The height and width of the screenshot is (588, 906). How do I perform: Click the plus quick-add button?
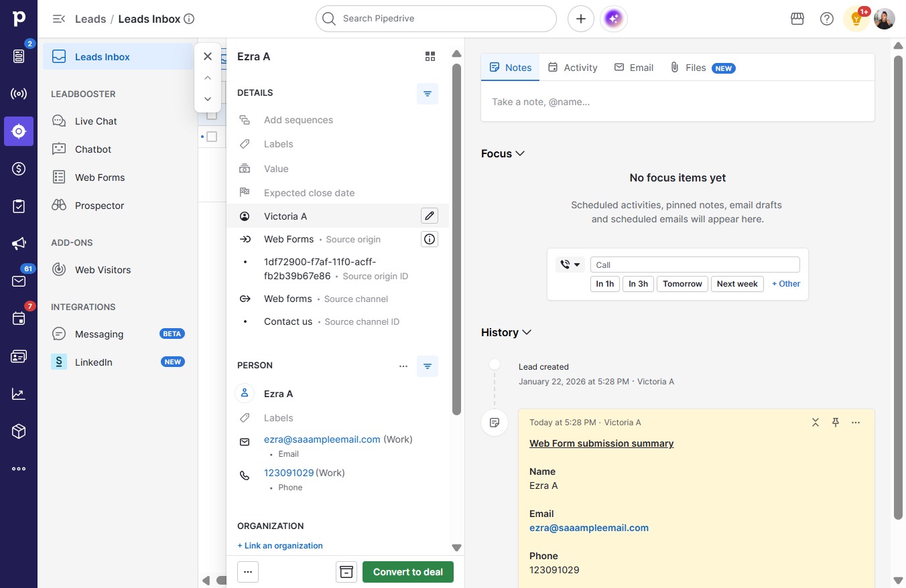pyautogui.click(x=581, y=19)
